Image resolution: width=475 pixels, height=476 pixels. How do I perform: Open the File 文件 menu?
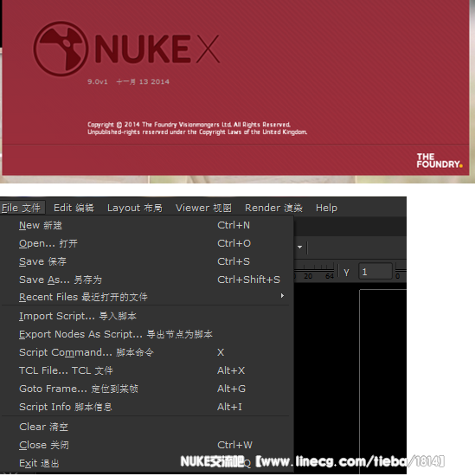tap(22, 208)
